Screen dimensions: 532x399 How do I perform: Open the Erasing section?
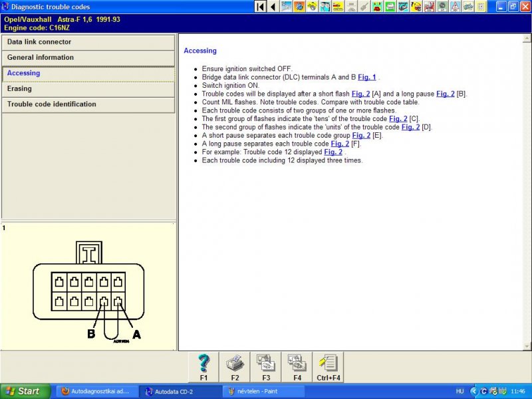[x=88, y=89]
